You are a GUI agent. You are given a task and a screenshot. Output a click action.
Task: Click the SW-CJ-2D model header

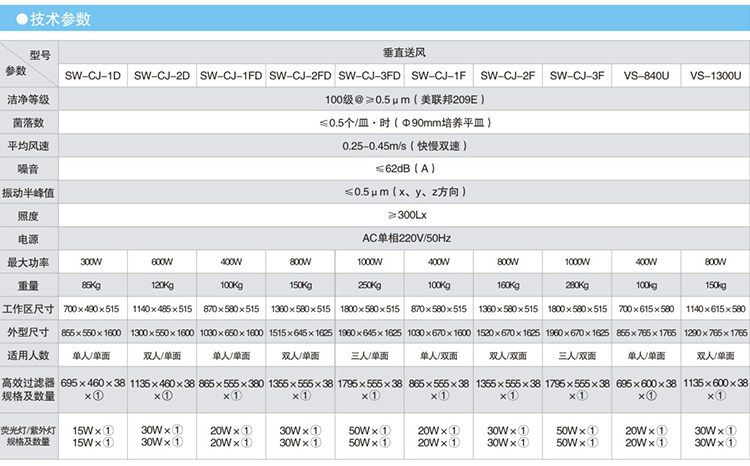coord(162,76)
